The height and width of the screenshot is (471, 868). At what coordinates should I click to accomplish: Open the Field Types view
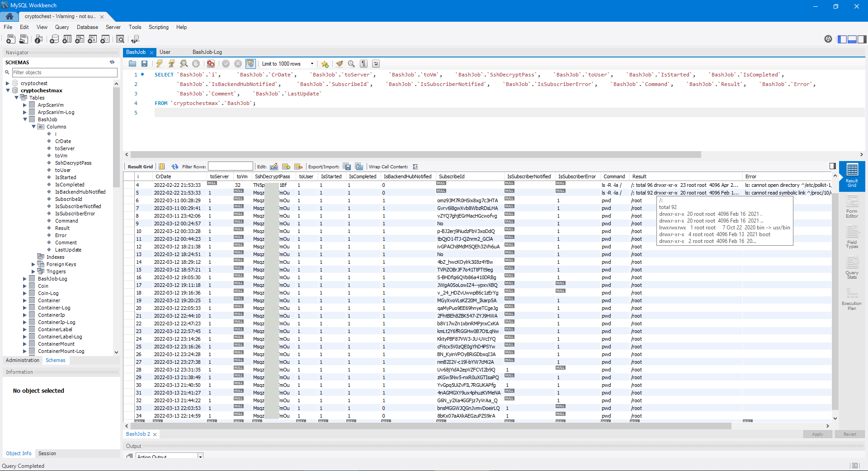point(852,238)
